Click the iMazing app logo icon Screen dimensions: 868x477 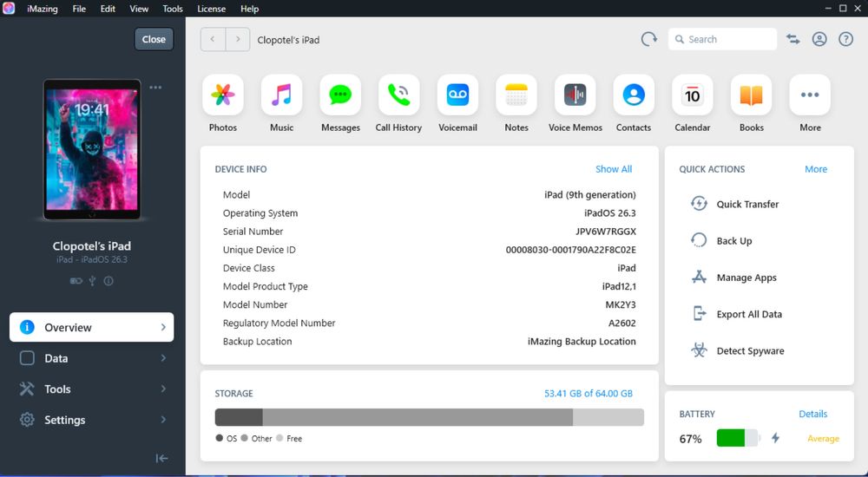(9, 9)
